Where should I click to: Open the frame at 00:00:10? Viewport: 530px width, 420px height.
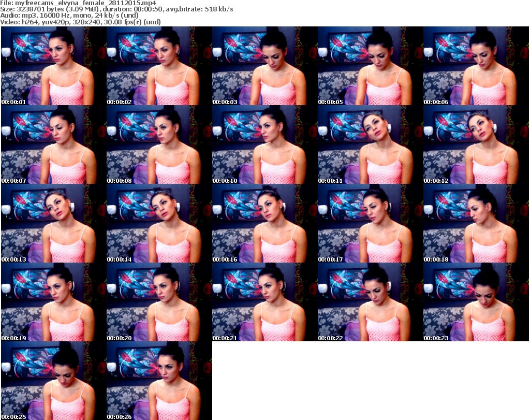(264, 144)
